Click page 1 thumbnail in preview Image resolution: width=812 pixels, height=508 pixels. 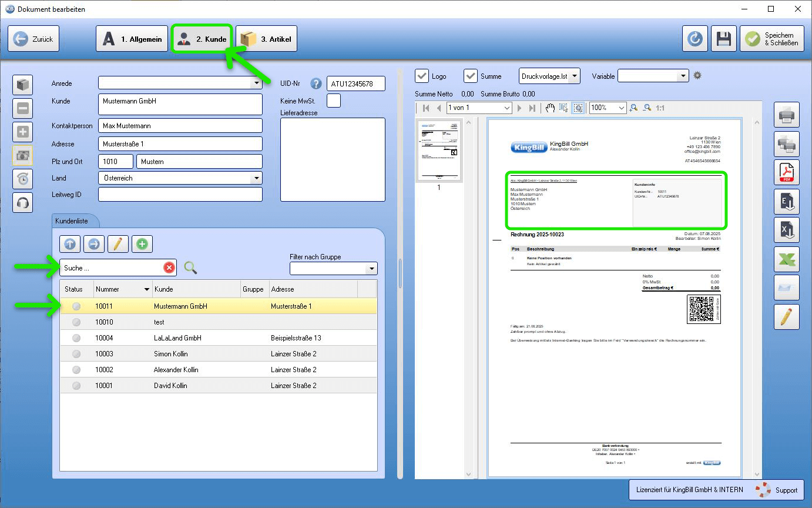click(439, 151)
